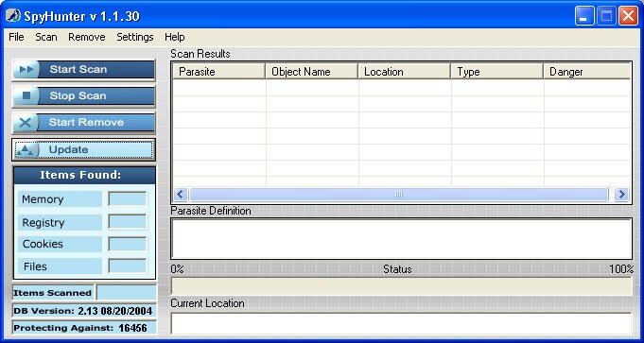Click the Cookies count field
Viewport: 644px width, 343px height.
pos(128,244)
